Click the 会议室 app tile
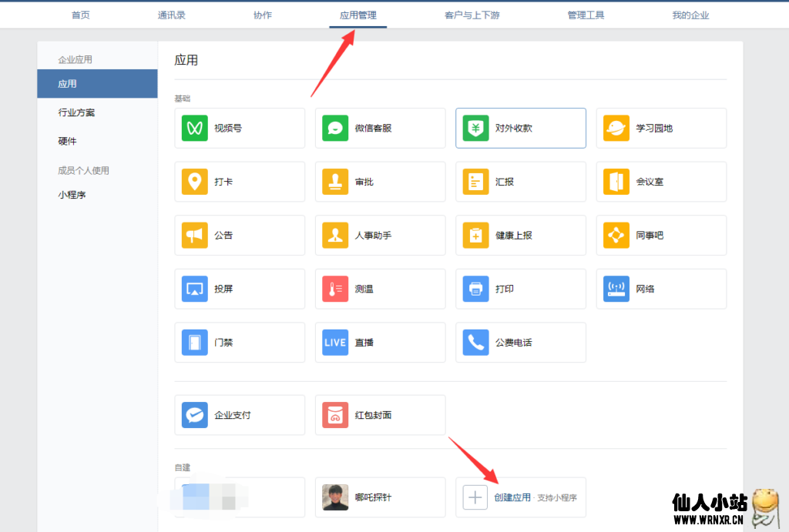This screenshot has height=532, width=789. [661, 182]
